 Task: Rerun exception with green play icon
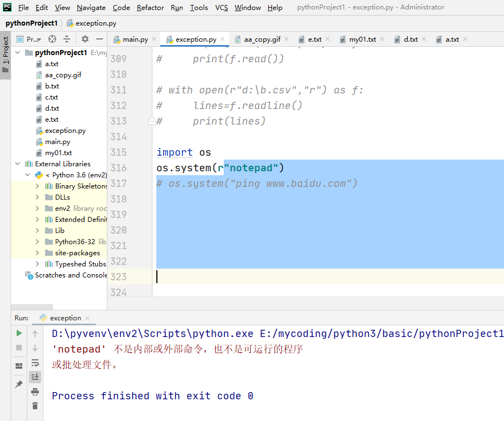19,333
